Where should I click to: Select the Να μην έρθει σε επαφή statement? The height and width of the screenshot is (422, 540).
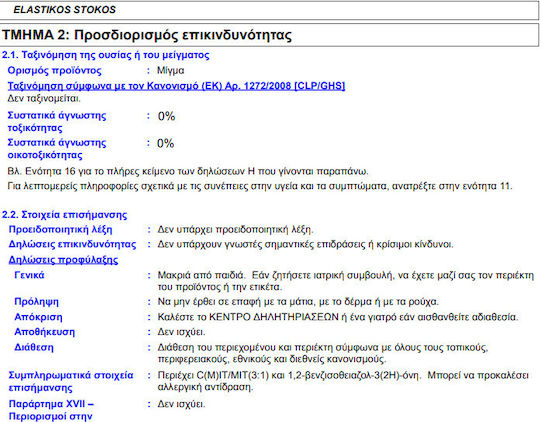(x=298, y=302)
